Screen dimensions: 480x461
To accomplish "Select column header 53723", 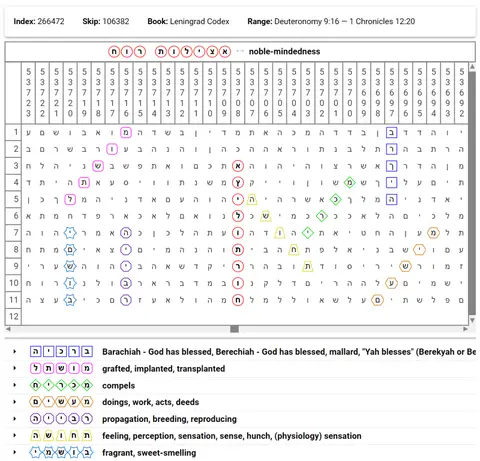I will click(28, 92).
